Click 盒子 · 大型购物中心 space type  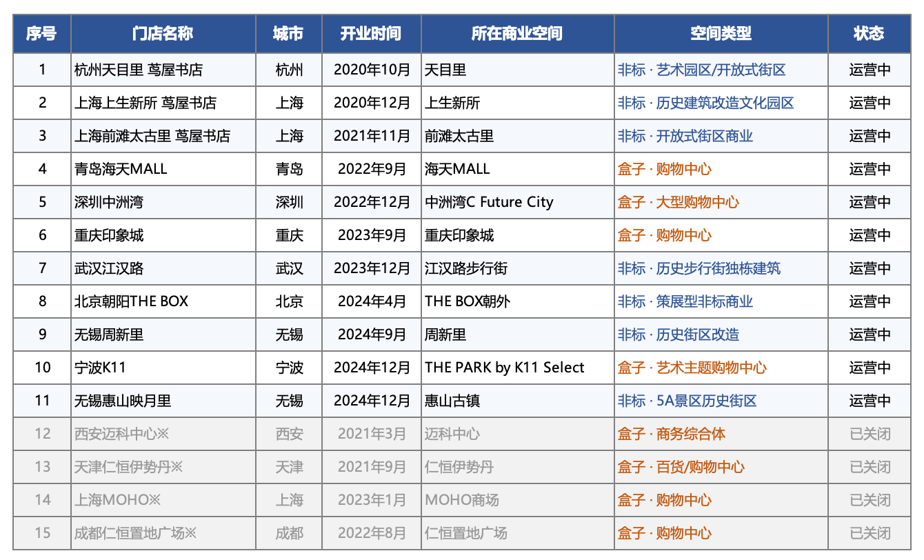(679, 202)
